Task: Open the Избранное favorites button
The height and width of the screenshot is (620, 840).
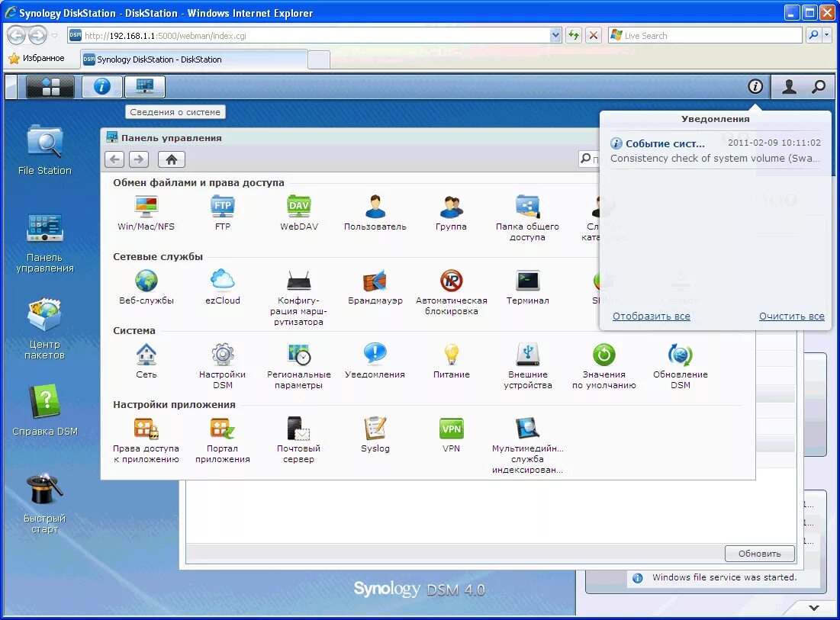Action: point(37,59)
